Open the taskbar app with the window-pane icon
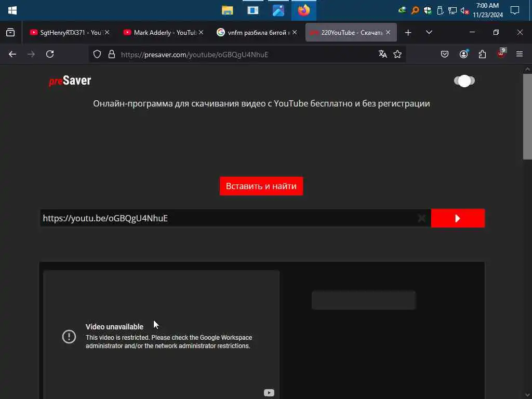This screenshot has height=399, width=532. click(x=253, y=10)
